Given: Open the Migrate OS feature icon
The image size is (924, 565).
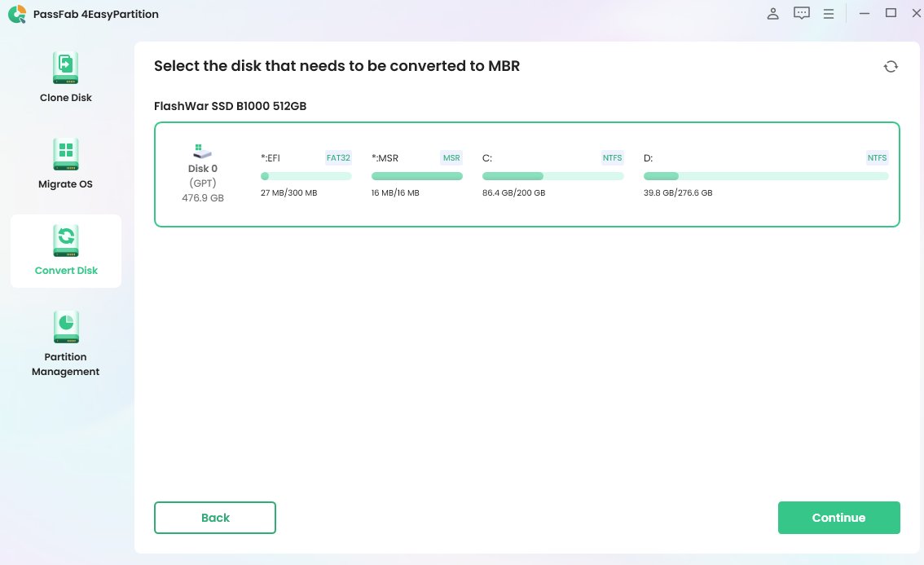Looking at the screenshot, I should [x=65, y=154].
